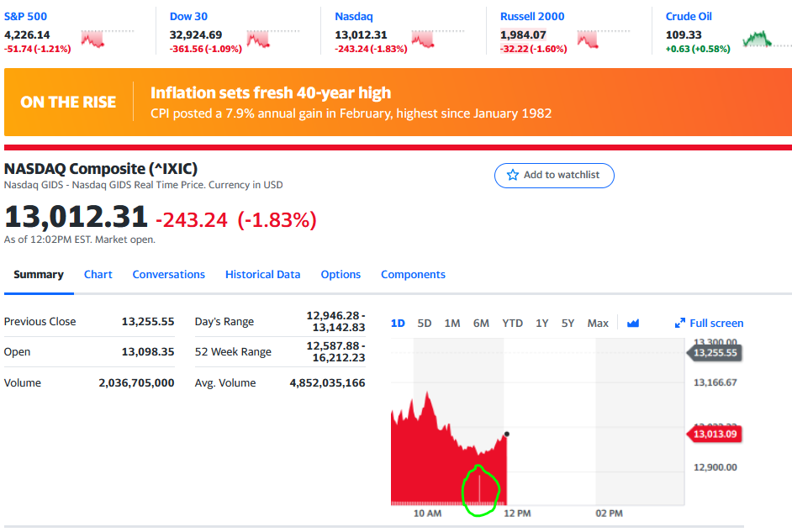Set chart range to 1M
The width and height of the screenshot is (792, 532).
click(x=452, y=323)
